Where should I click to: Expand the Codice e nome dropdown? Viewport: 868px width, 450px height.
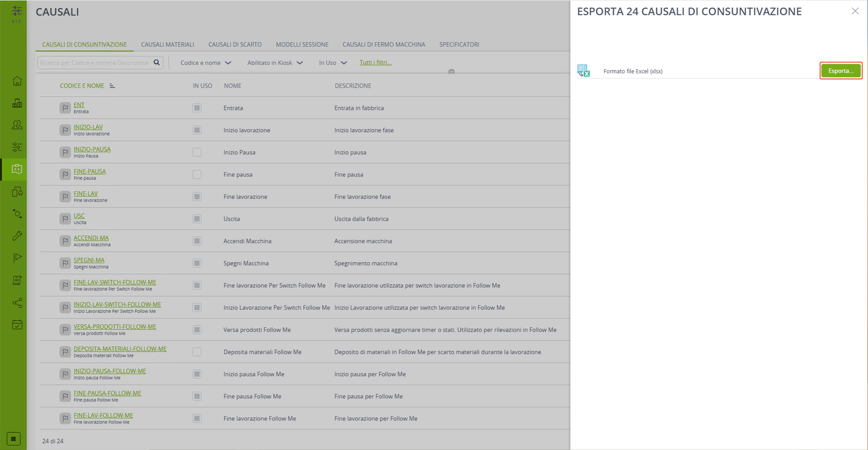coord(206,63)
